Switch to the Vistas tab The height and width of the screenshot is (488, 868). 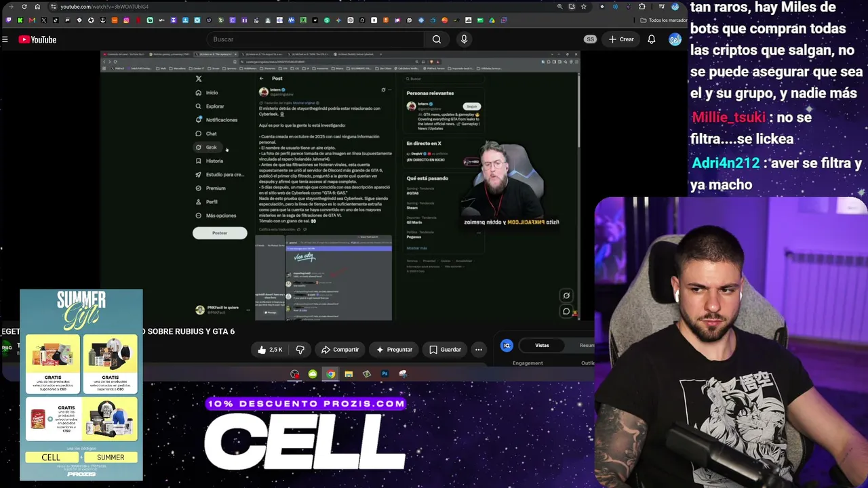(542, 346)
